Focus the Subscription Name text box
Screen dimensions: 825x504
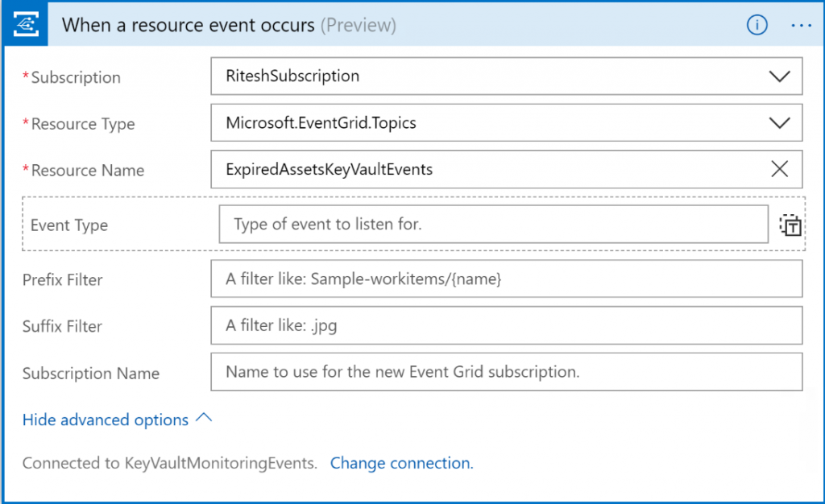click(506, 372)
